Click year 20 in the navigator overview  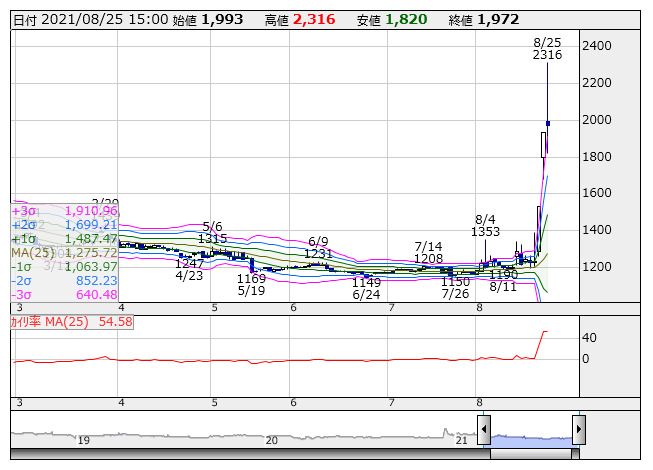(272, 440)
